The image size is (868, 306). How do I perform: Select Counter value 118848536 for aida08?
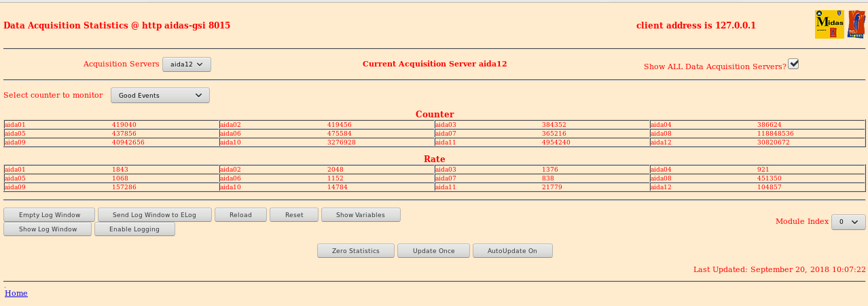click(776, 134)
